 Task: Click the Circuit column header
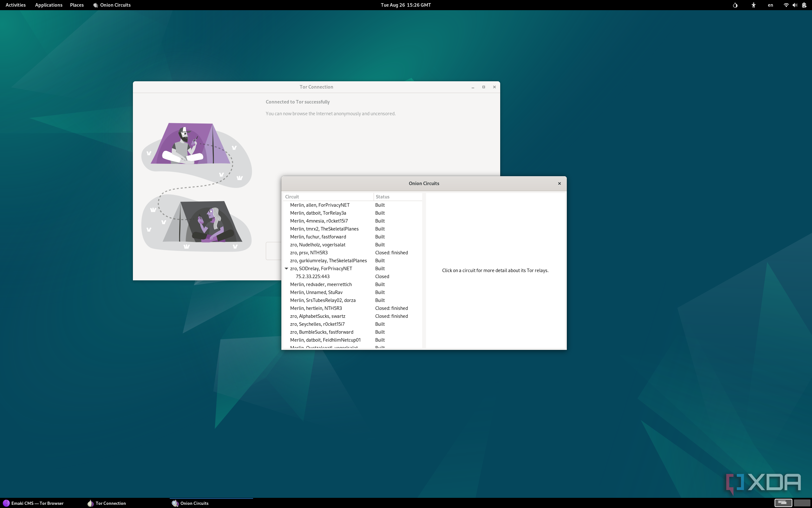[x=328, y=197]
